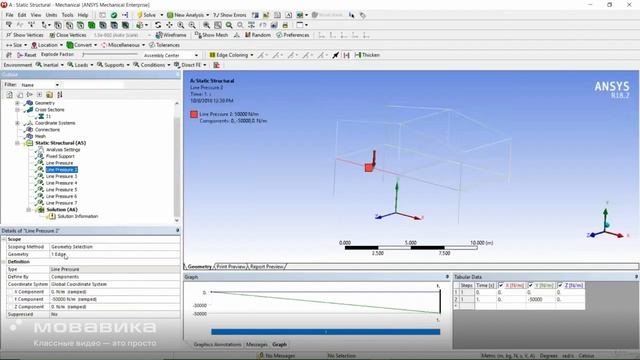Click the Solution Information warning icon
Screen dimensions: 640x360
click(x=52, y=216)
